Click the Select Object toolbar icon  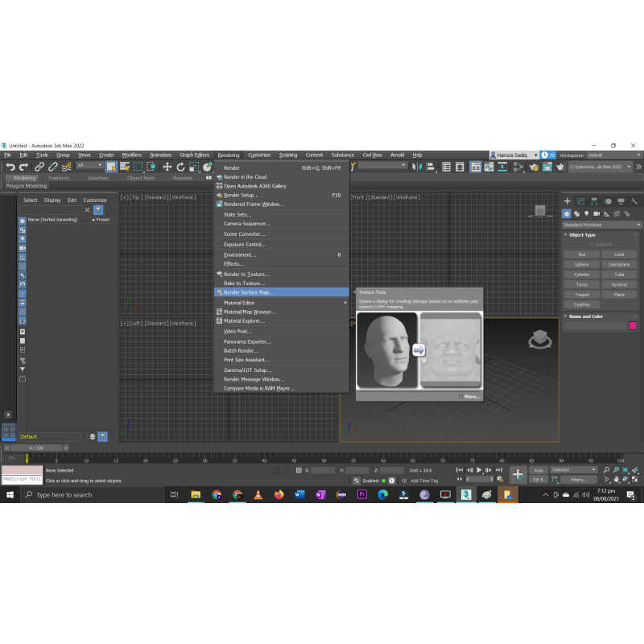coord(111,167)
